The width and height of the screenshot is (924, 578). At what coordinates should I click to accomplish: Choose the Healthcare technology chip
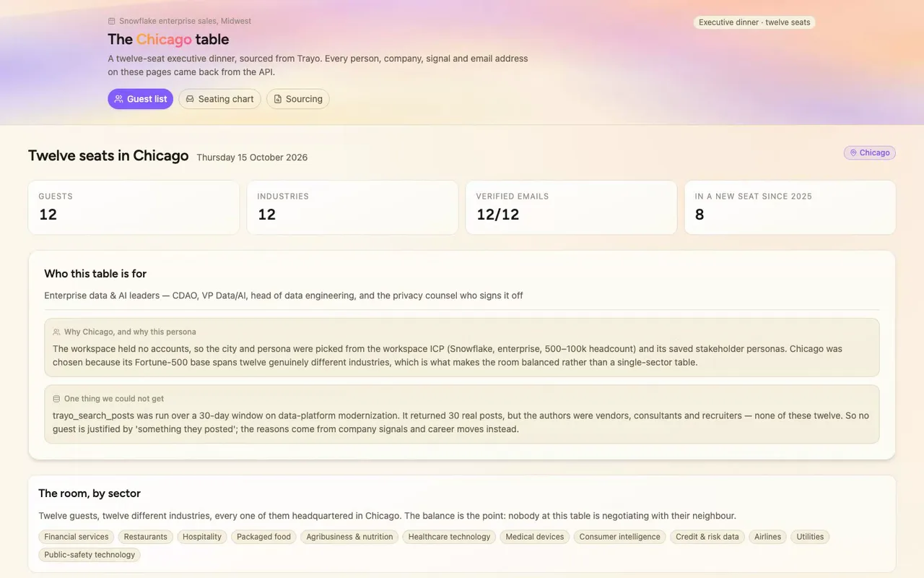coord(449,537)
